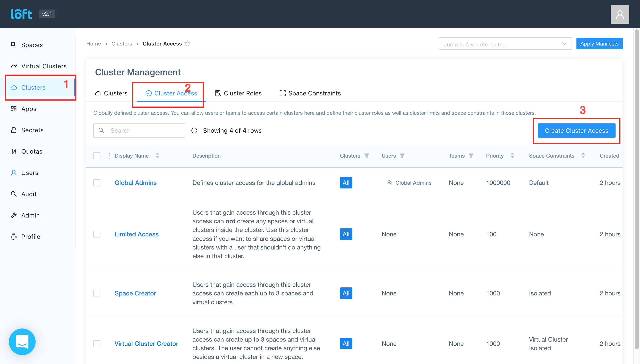This screenshot has width=640, height=364.
Task: Select all rows using the header checkbox
Action: coord(97,156)
